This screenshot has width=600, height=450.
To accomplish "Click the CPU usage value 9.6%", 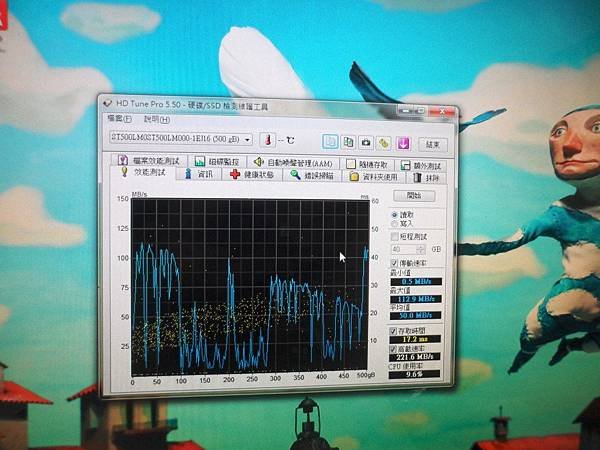I will click(414, 374).
